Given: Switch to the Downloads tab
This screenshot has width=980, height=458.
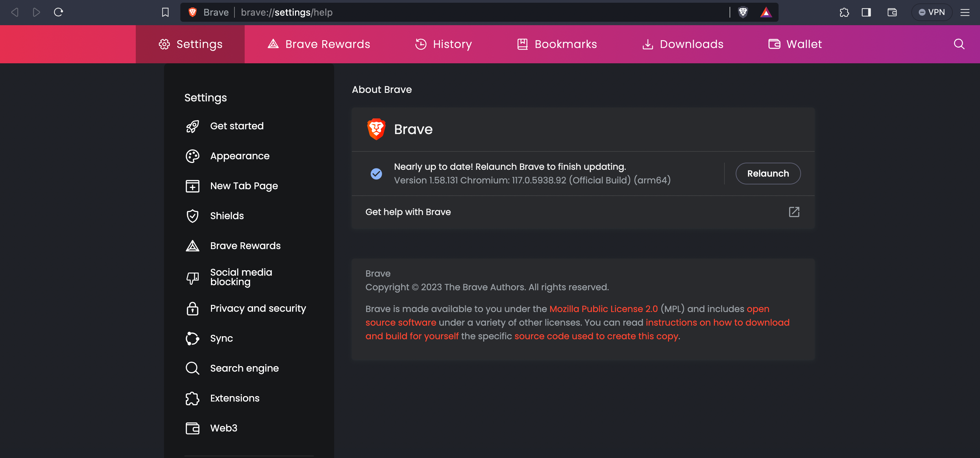Looking at the screenshot, I should [x=683, y=44].
